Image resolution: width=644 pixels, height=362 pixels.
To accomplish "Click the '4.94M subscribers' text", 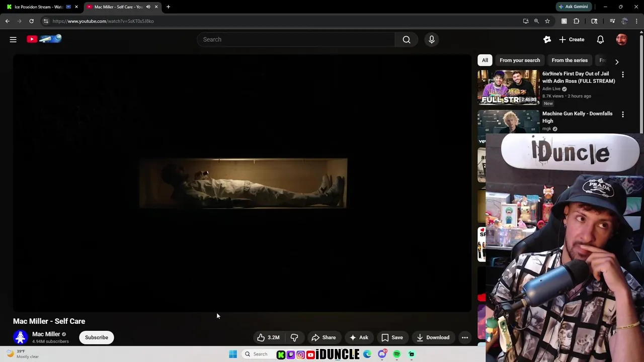I will [50, 341].
